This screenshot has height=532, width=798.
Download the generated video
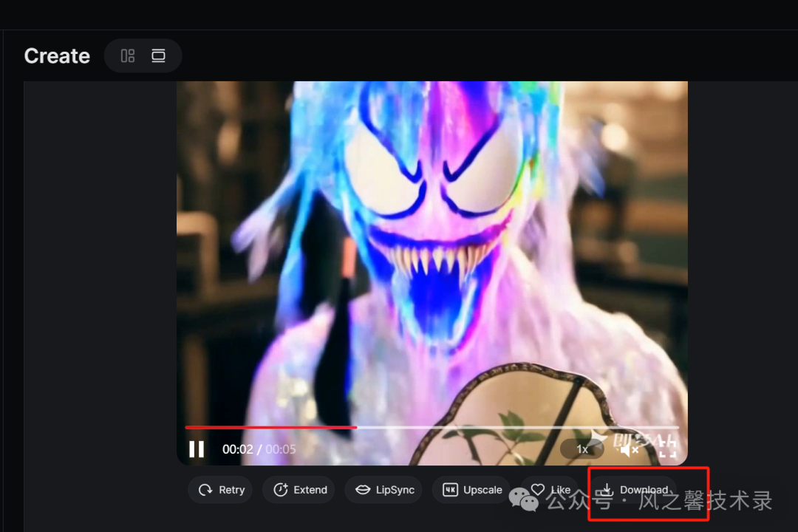click(x=633, y=490)
